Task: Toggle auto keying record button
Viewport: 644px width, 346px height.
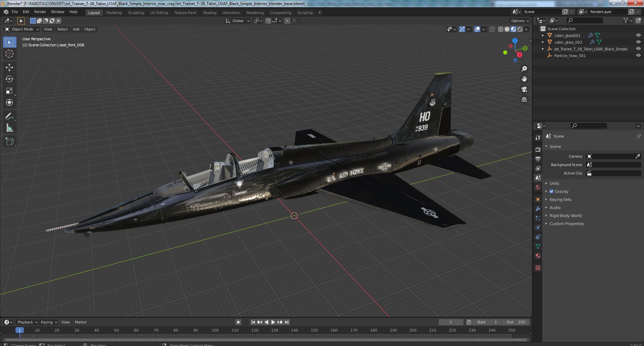Action: [x=238, y=322]
